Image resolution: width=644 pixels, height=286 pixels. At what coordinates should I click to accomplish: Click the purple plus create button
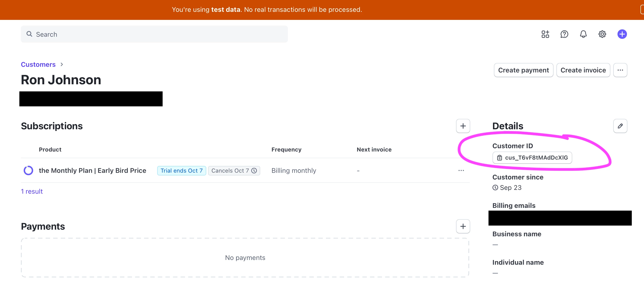[x=622, y=34]
